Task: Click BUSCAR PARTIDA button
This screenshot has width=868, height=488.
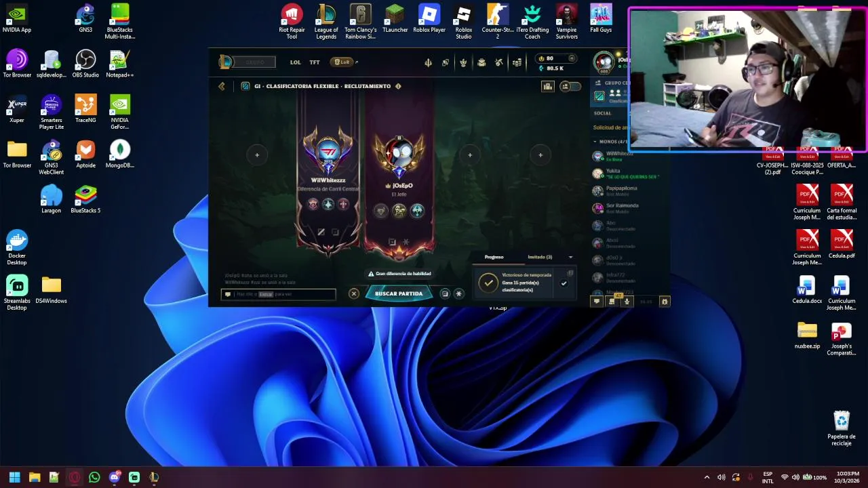Action: pos(399,293)
